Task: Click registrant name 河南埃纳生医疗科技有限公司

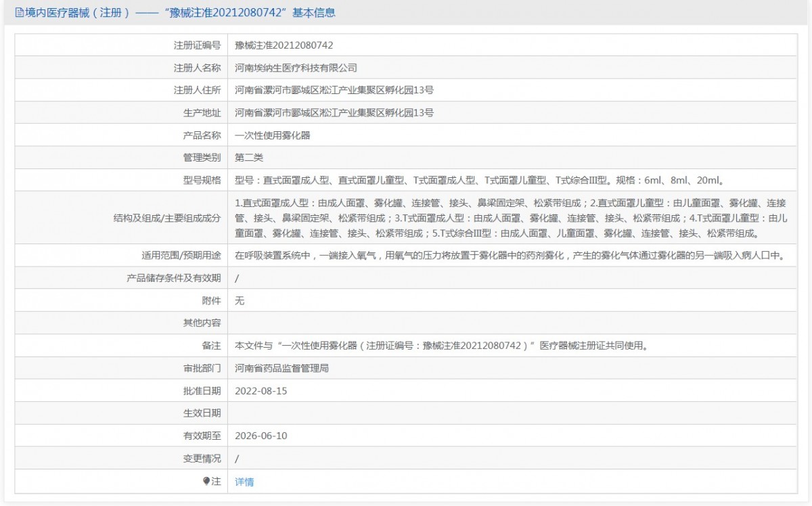Action: (x=296, y=68)
